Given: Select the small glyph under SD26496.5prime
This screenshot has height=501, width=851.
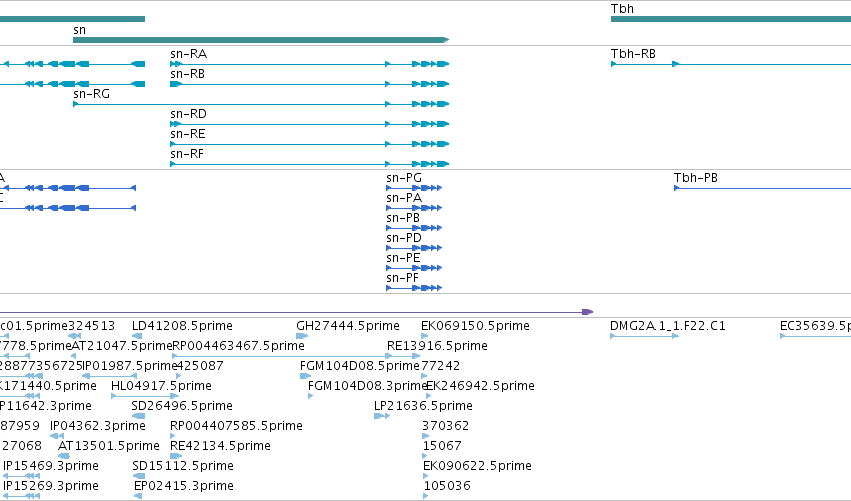Looking at the screenshot, I should tap(138, 416).
